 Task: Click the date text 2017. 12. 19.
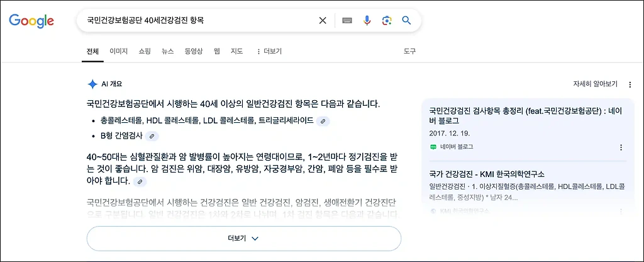pos(449,134)
